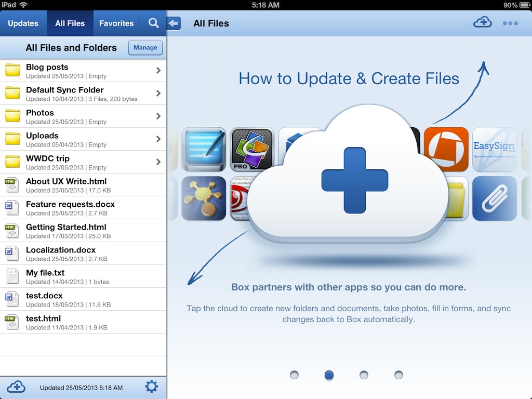The width and height of the screenshot is (532, 399).
Task: Tap the Photos folder icon
Action: click(12, 116)
